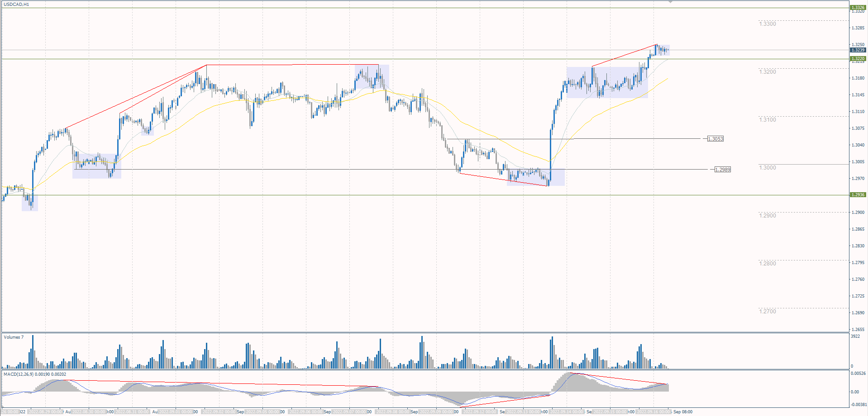Click 1.2690 on the price axis

click(x=858, y=313)
